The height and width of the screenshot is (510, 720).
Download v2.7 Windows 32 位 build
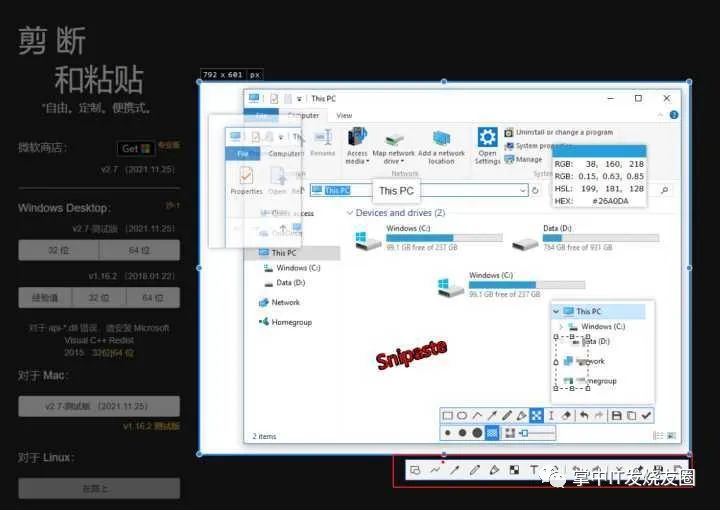click(x=59, y=250)
